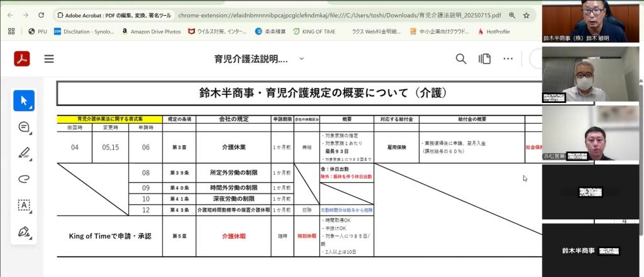Select the arrow selection tool
The width and height of the screenshot is (644, 277).
pos(24,100)
